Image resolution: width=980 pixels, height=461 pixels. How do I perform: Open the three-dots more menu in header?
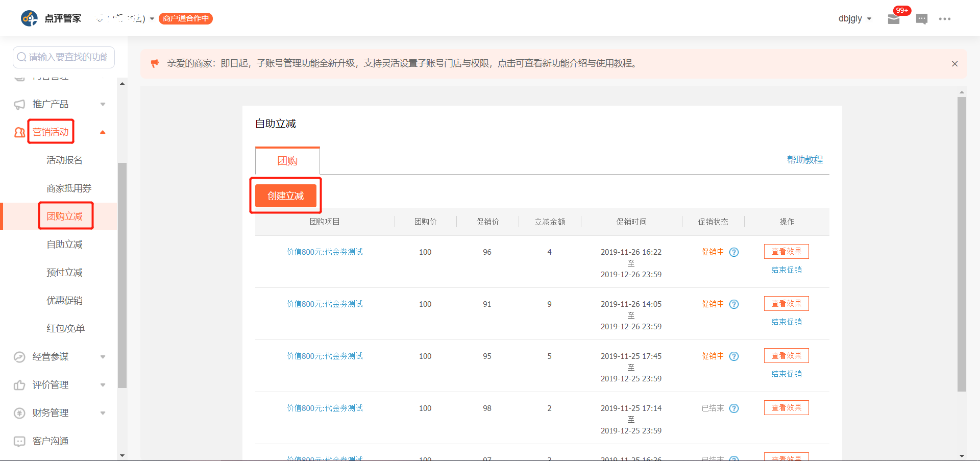(x=945, y=19)
